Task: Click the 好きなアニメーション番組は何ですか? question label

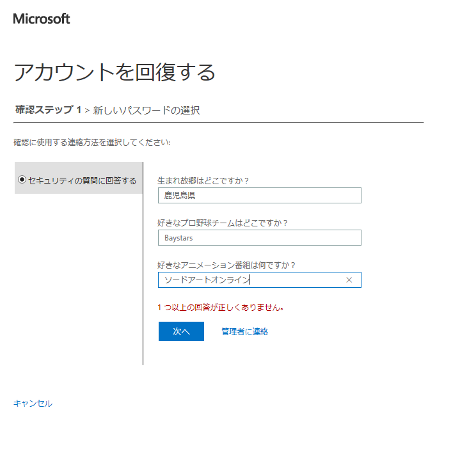Action: click(226, 265)
